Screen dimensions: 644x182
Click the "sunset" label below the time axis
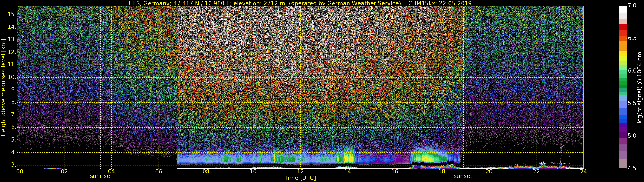tap(463, 176)
